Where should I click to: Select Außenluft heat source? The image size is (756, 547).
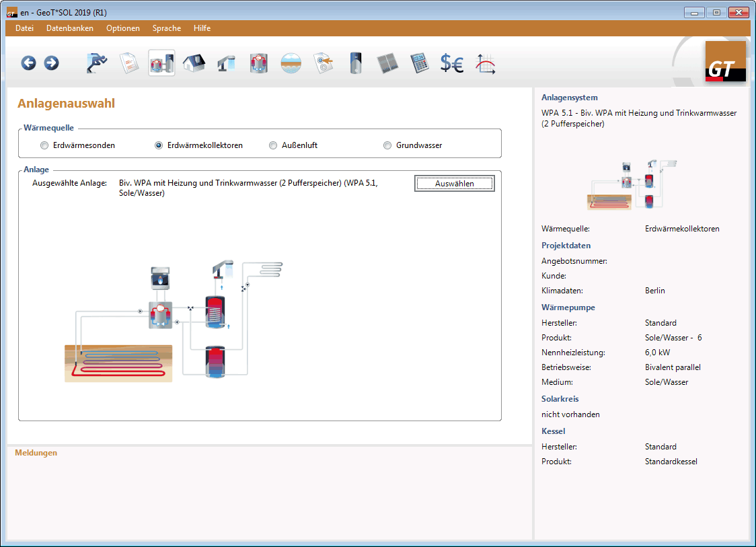293,145
